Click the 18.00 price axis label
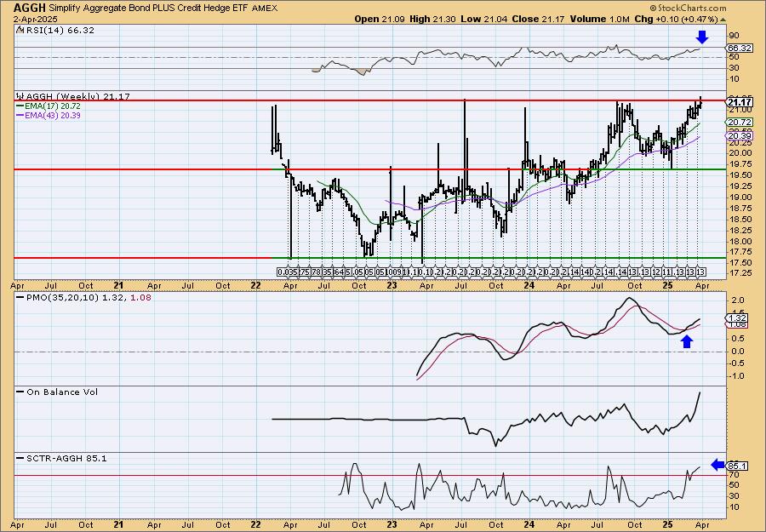 coord(740,242)
